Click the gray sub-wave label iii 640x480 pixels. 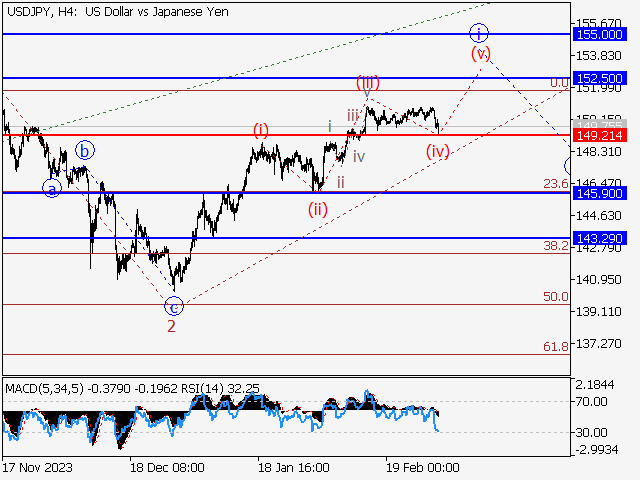(353, 116)
